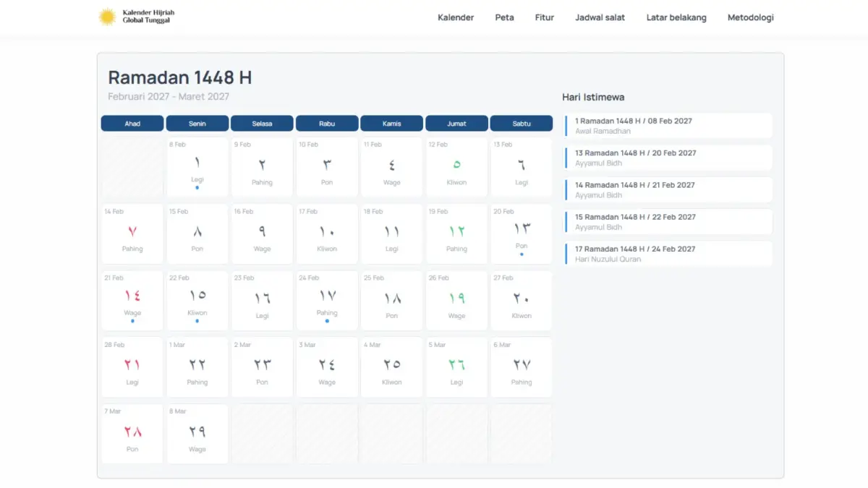Select the 23 Feb Legi day cell
The height and width of the screenshot is (488, 868).
click(262, 301)
